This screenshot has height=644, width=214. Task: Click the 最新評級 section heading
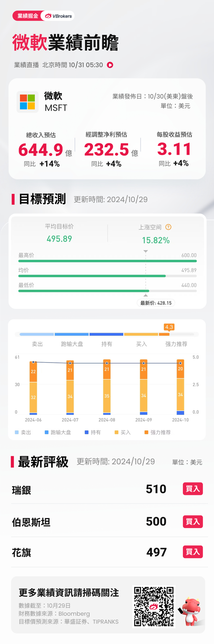pos(43,462)
